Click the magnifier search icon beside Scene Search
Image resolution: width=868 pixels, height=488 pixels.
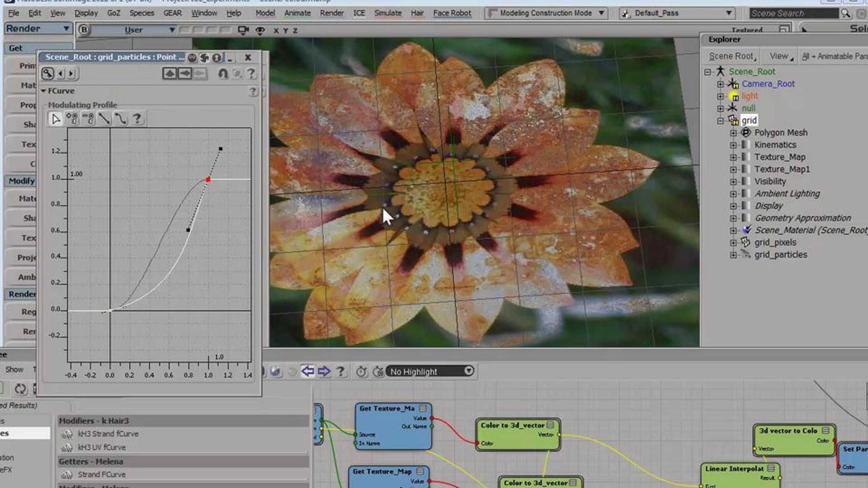click(x=846, y=13)
